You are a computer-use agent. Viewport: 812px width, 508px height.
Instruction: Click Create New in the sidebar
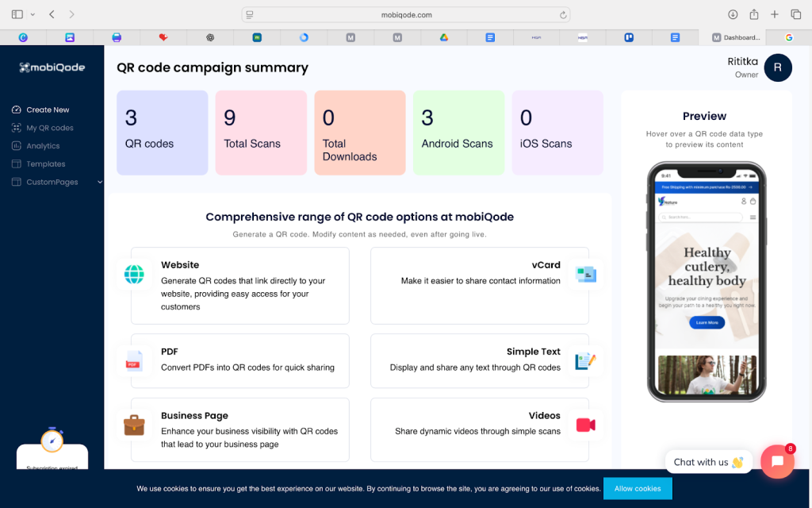[x=48, y=110]
